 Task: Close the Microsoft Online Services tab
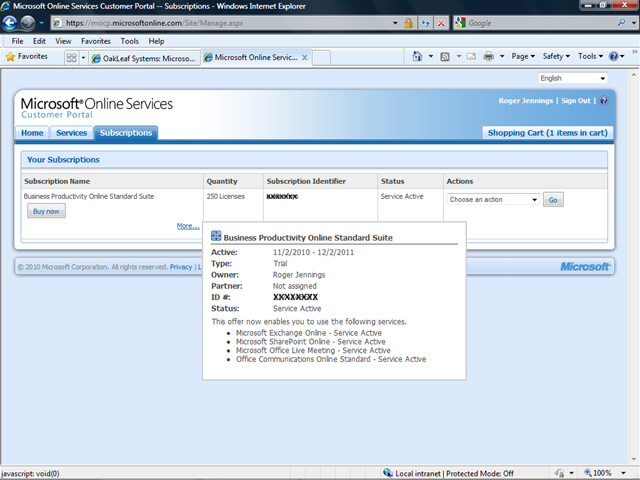(304, 58)
